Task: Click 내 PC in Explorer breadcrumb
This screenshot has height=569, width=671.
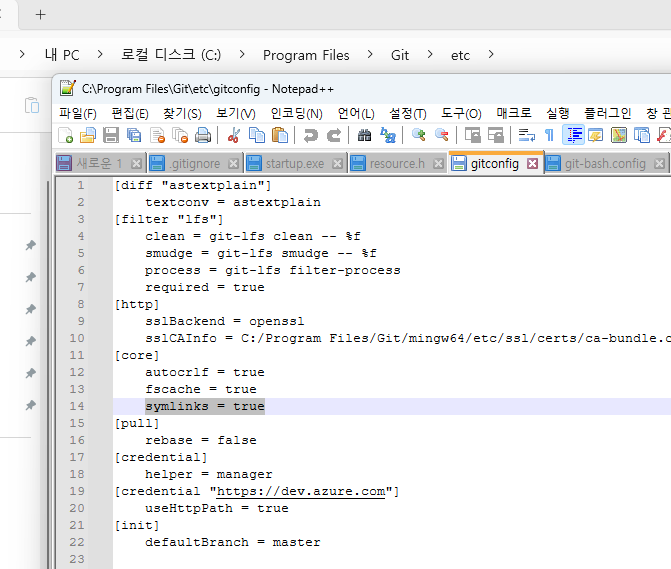Action: pos(62,55)
